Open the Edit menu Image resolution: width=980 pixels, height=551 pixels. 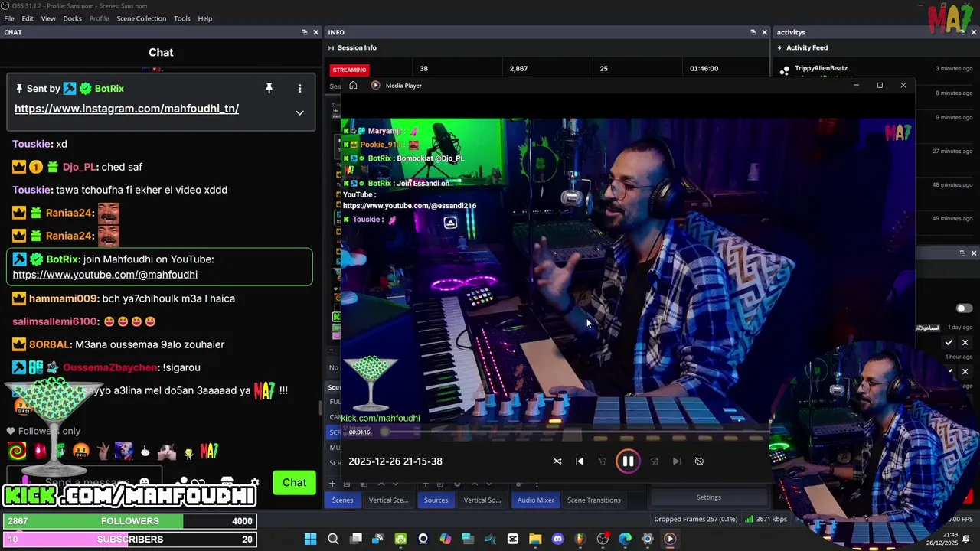(x=28, y=18)
